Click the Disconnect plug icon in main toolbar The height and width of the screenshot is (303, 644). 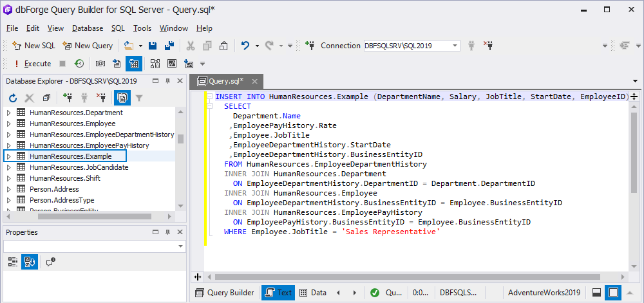(488, 46)
